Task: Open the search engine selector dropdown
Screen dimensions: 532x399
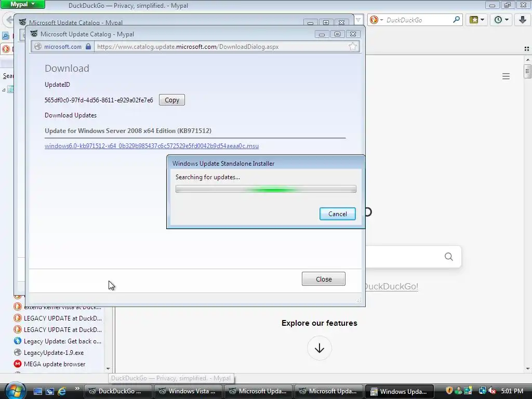Action: pyautogui.click(x=377, y=20)
